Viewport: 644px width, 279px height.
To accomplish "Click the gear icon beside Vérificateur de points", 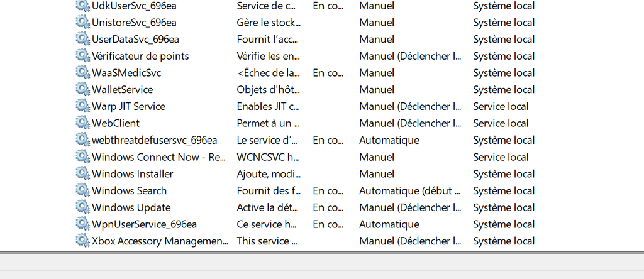I will tap(82, 56).
